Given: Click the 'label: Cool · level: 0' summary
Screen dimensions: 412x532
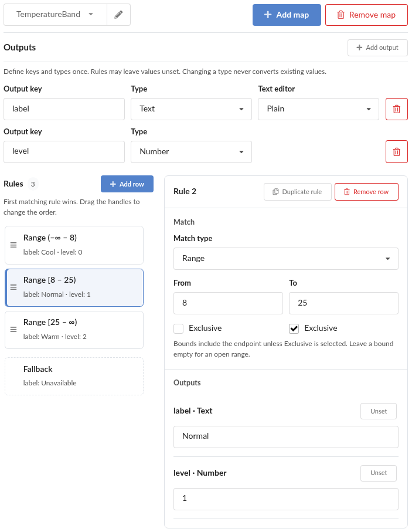Looking at the screenshot, I should click(53, 252).
